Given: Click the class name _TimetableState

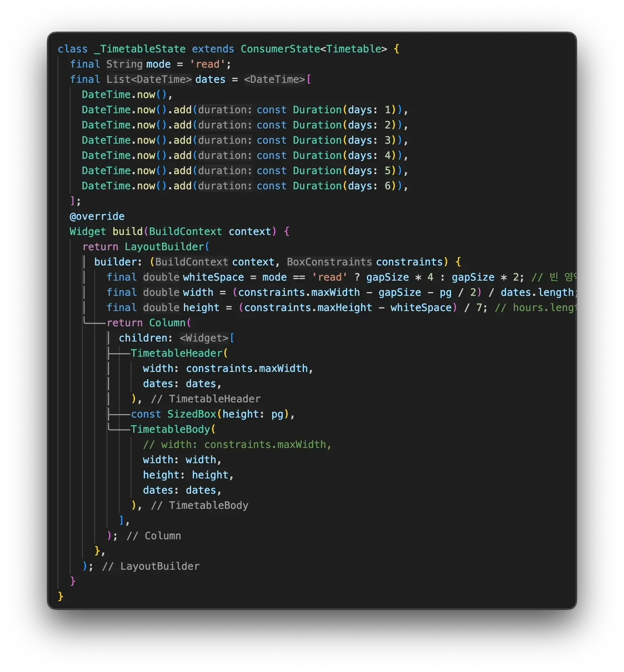Looking at the screenshot, I should pyautogui.click(x=140, y=49).
